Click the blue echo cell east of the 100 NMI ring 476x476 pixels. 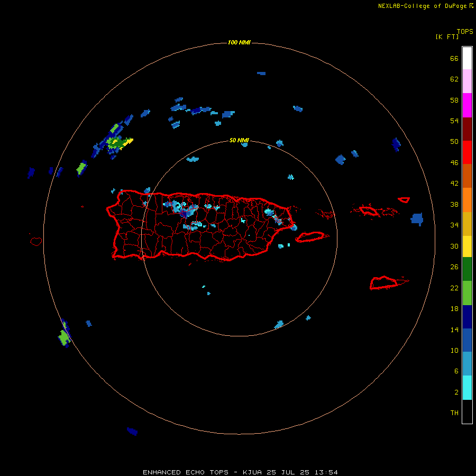click(x=417, y=219)
